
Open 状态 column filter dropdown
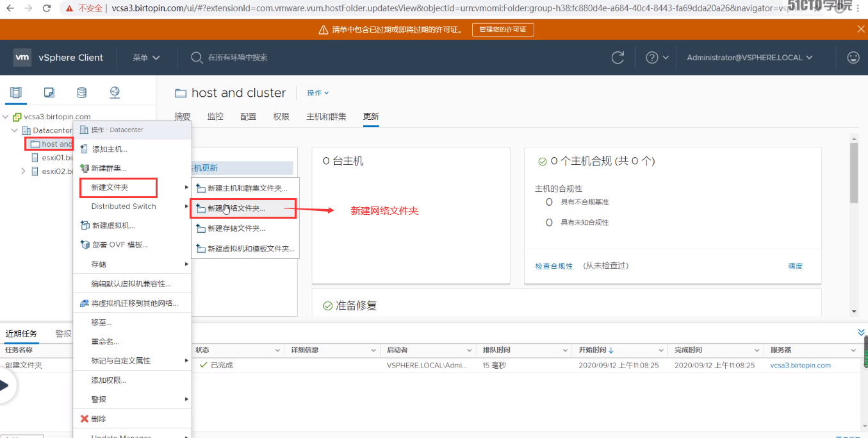pyautogui.click(x=278, y=350)
